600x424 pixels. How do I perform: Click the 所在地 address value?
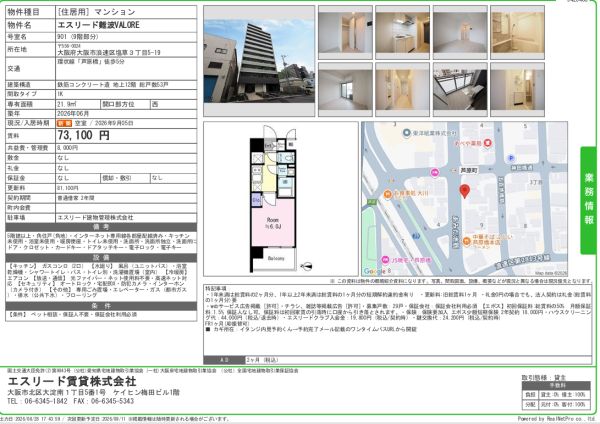(x=109, y=52)
